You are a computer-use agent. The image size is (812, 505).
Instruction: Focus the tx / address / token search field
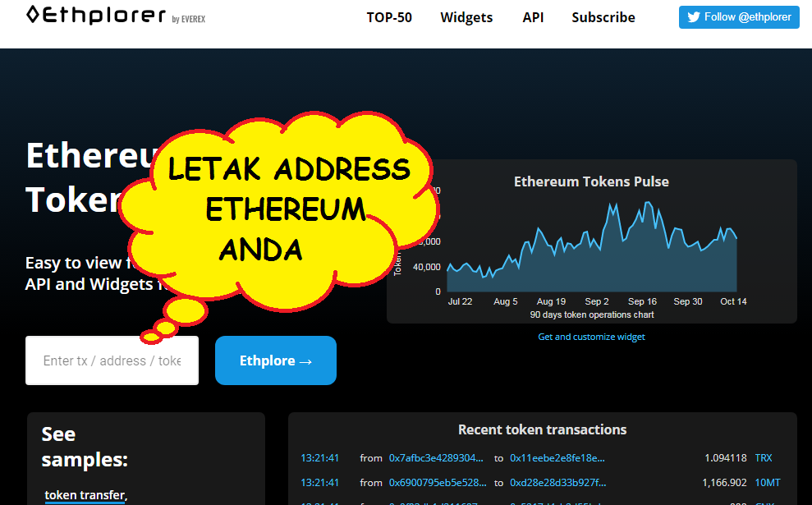point(112,360)
